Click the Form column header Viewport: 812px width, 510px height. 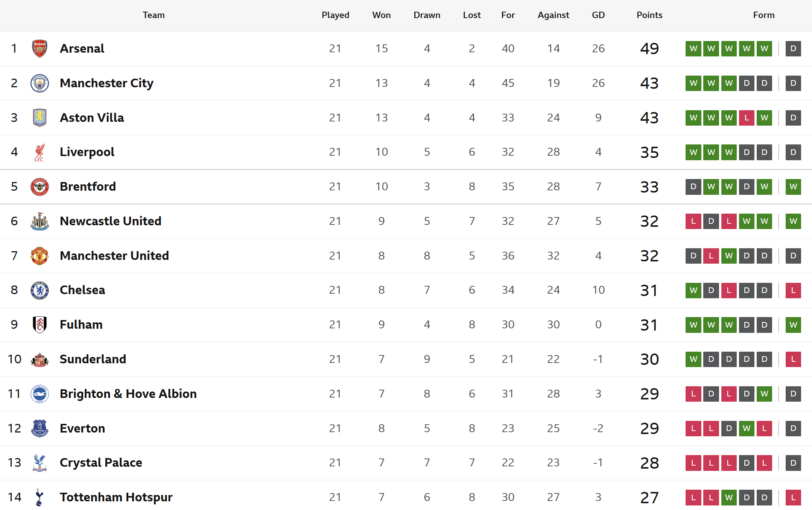click(x=763, y=15)
